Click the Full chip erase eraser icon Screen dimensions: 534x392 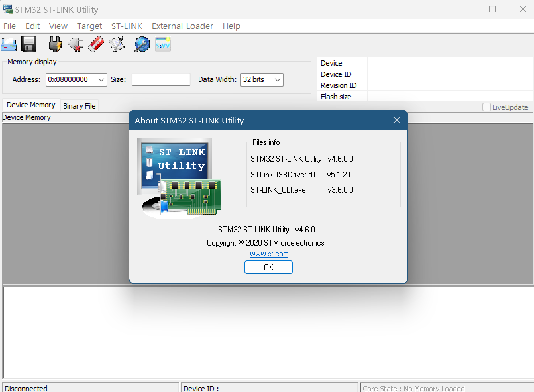[96, 44]
